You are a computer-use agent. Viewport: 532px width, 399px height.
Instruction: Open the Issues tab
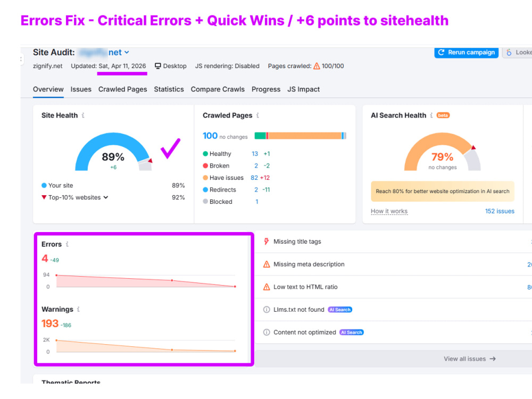pyautogui.click(x=81, y=89)
